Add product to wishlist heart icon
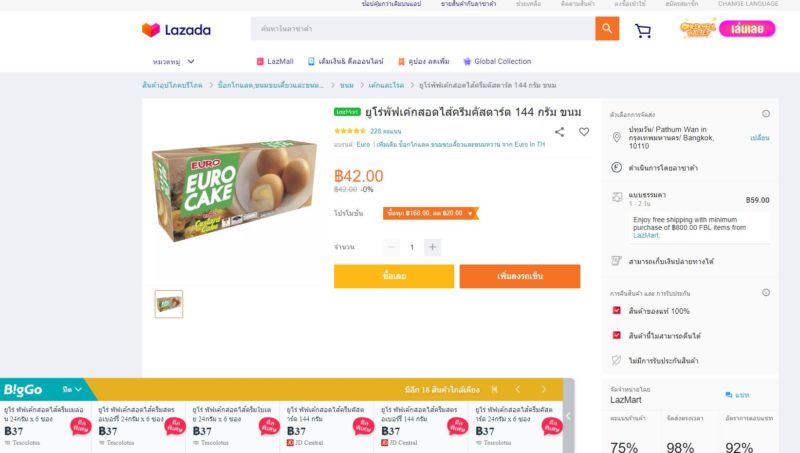800x453 pixels. [584, 132]
